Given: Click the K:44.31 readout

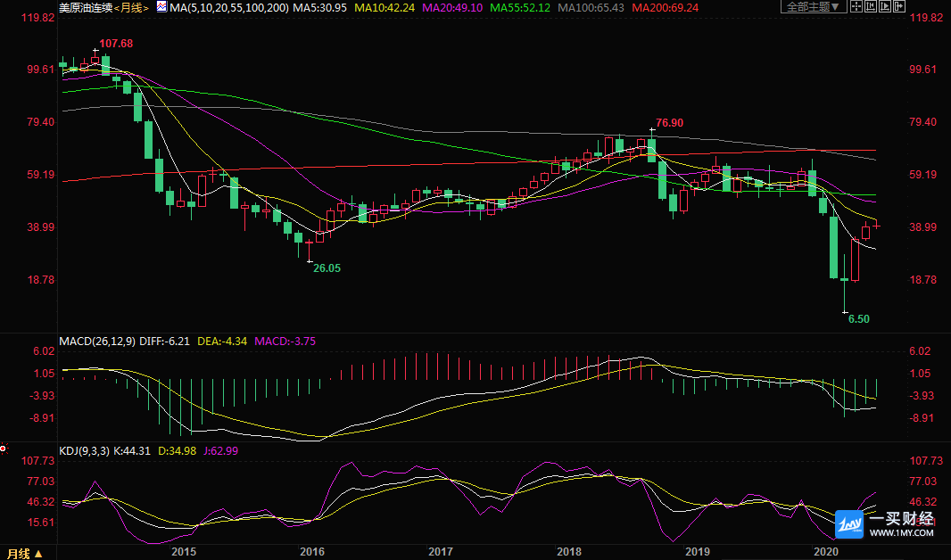Looking at the screenshot, I should pos(132,451).
